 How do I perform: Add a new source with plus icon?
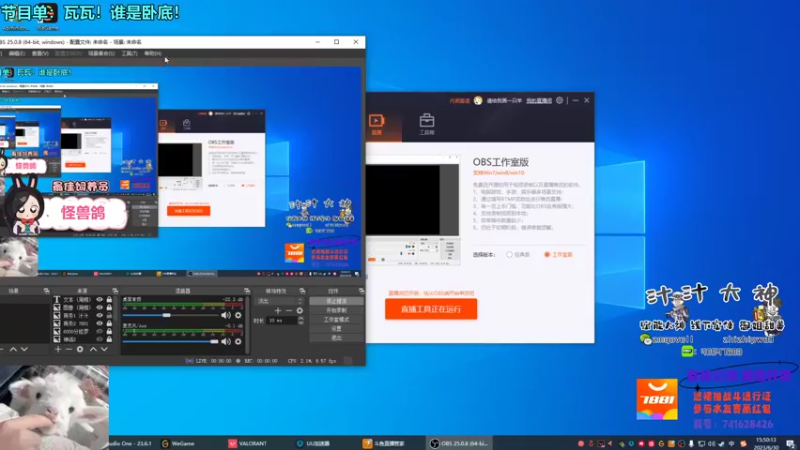click(x=58, y=349)
